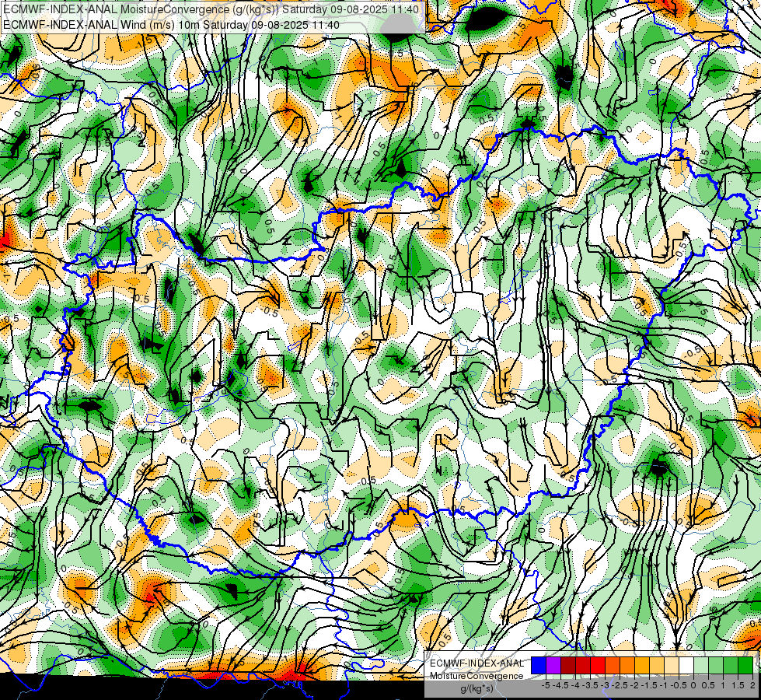The width and height of the screenshot is (761, 700).
Task: Select the '-2.5' legend tick label
Action: click(620, 685)
